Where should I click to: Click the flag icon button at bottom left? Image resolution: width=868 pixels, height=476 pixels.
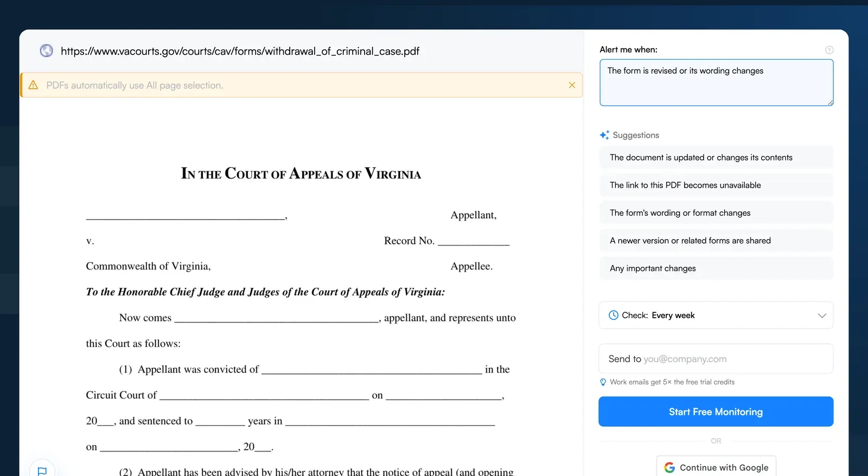tap(42, 471)
